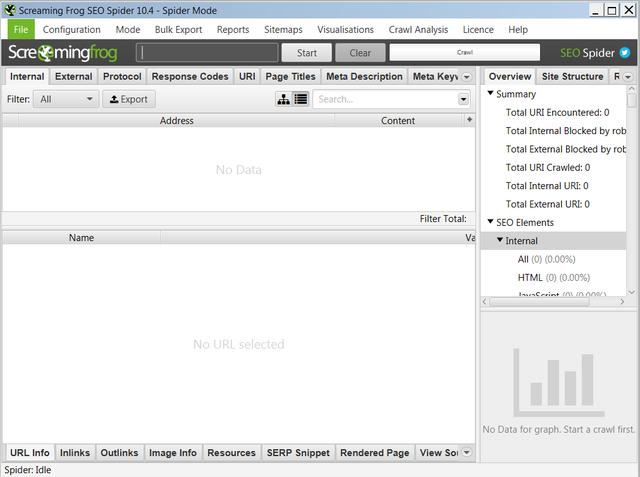Screen dimensions: 640x477
Task: Switch to the Response Codes tab
Action: 190,76
